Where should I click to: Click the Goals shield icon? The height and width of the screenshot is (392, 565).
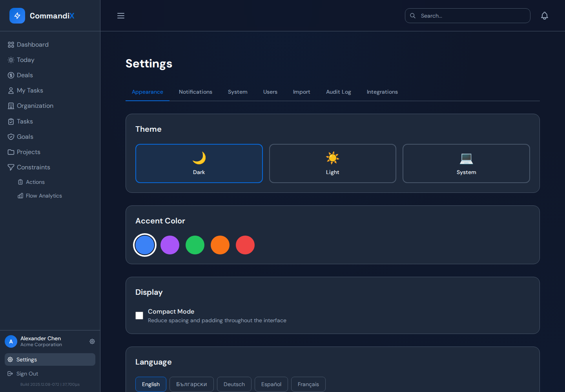pyautogui.click(x=11, y=137)
